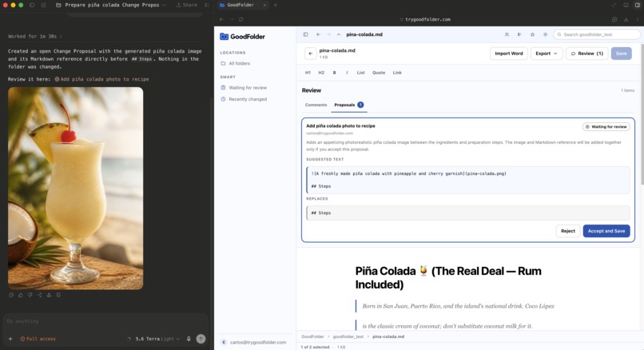Toggle italic formatting with I
Viewport: 644px width, 350px height.
(x=347, y=73)
